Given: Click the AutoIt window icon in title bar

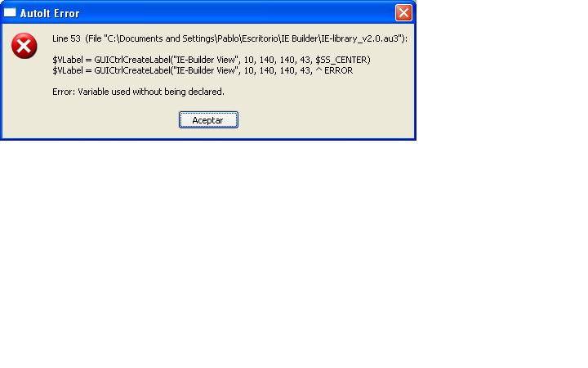Looking at the screenshot, I should (x=10, y=12).
